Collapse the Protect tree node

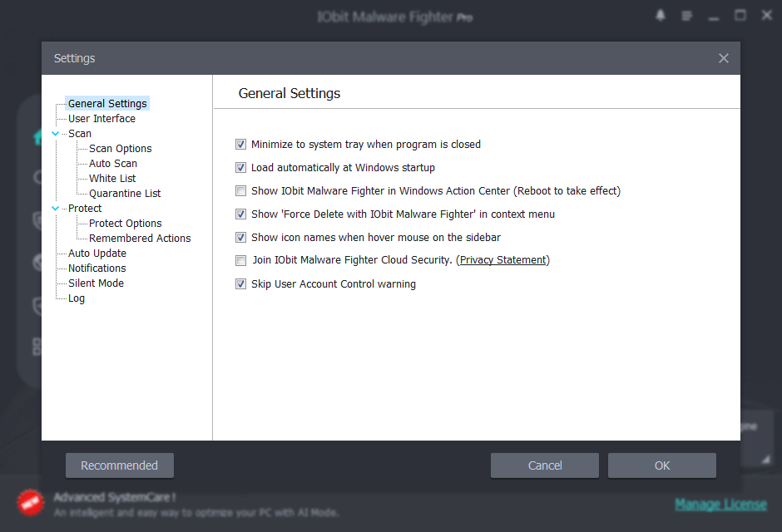pos(56,208)
